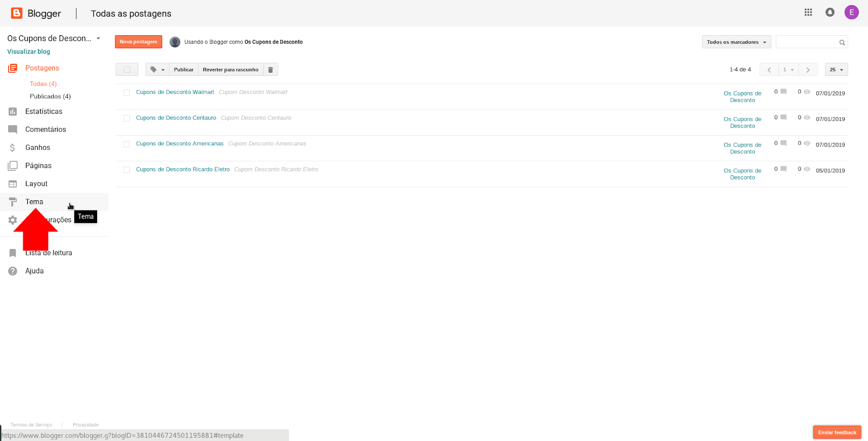Viewport: 868px width, 441px height.
Task: Click the Estatísticas chart icon
Action: coord(12,111)
